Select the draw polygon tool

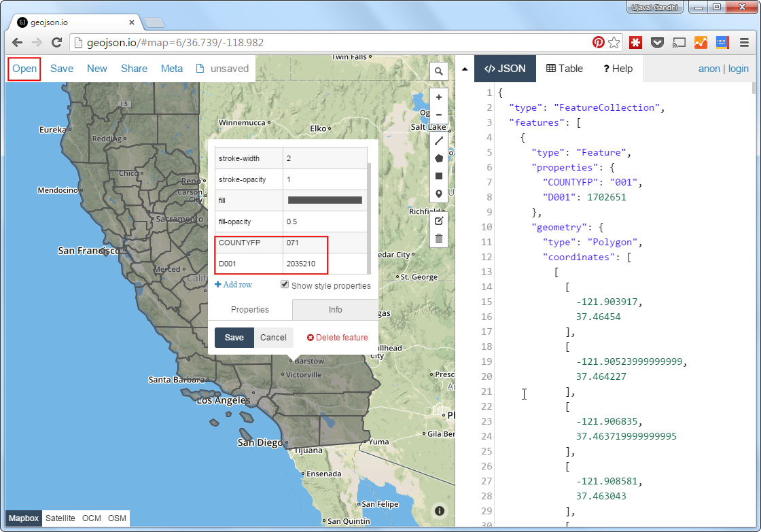[438, 158]
